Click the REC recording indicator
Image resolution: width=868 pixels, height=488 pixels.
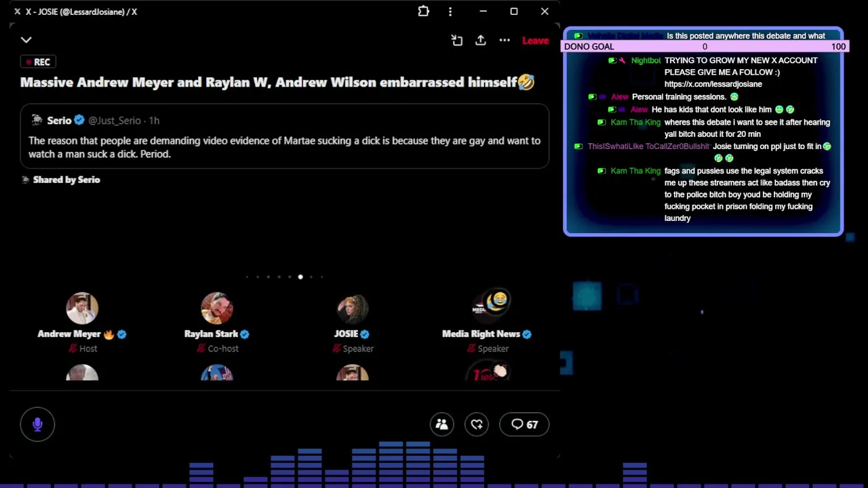[38, 62]
